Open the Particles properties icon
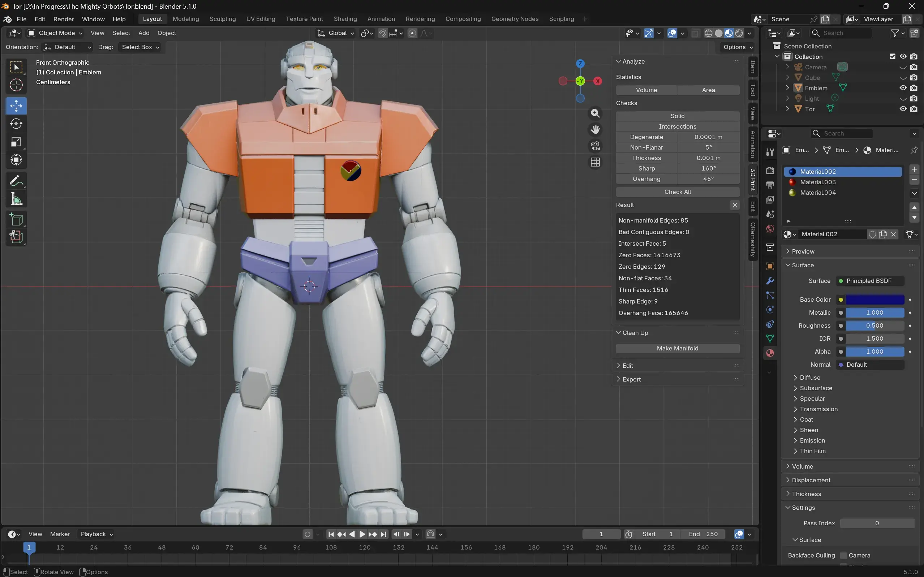Image resolution: width=924 pixels, height=577 pixels. [770, 296]
